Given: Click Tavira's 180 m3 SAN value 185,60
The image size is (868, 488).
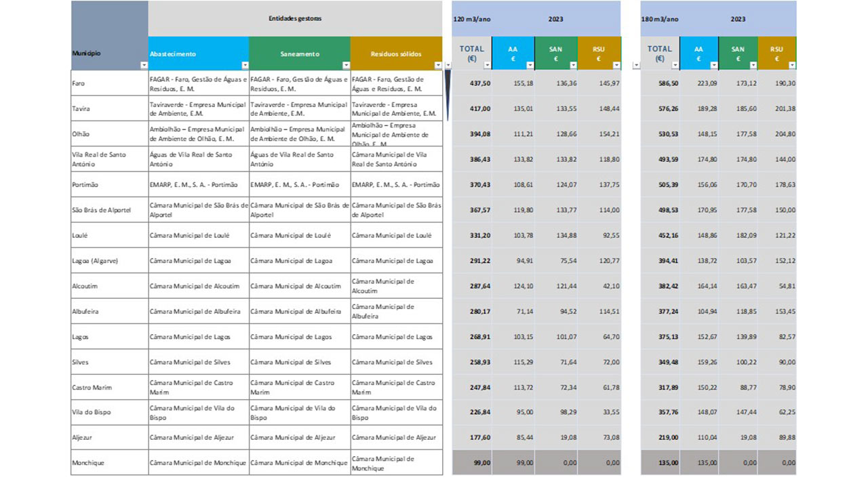Looking at the screenshot, I should tap(738, 108).
